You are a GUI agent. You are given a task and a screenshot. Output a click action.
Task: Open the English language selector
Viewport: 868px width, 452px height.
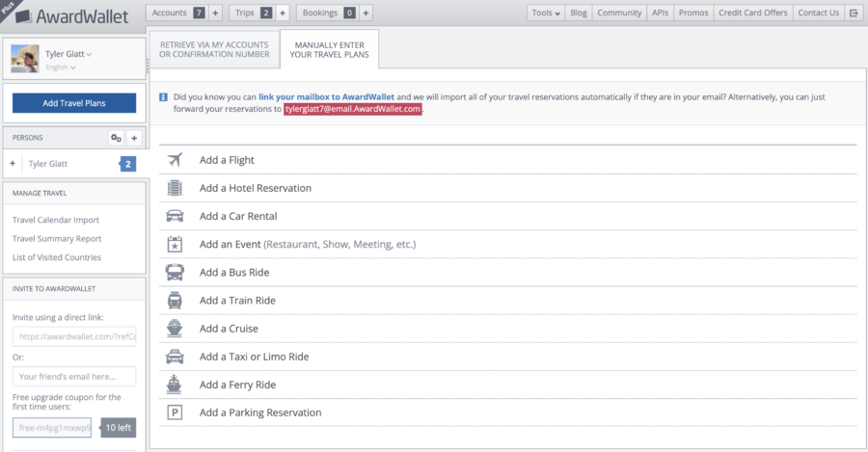[x=61, y=67]
